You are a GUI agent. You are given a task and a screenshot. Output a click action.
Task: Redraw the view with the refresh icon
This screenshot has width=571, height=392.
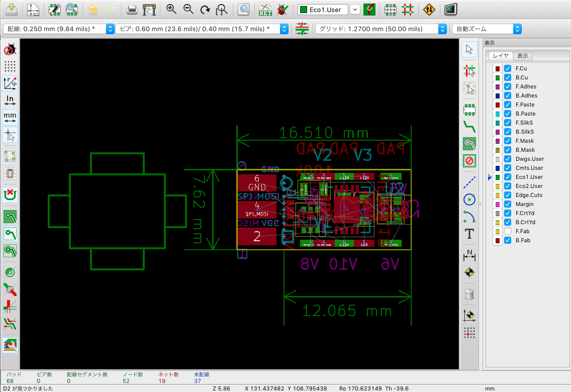click(x=205, y=10)
